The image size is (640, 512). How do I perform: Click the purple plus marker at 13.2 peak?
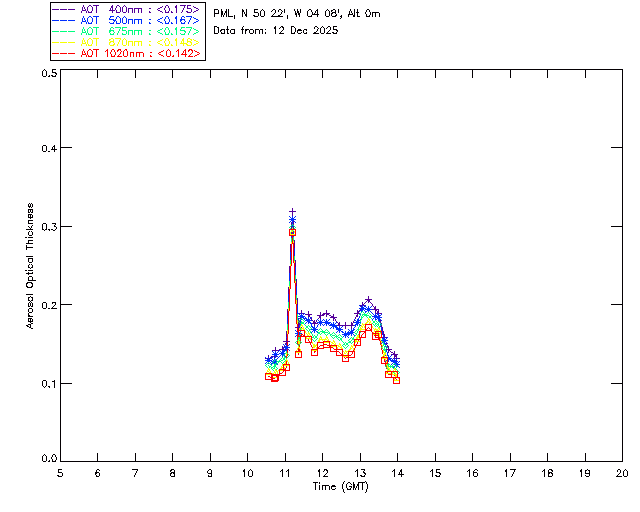point(368,300)
